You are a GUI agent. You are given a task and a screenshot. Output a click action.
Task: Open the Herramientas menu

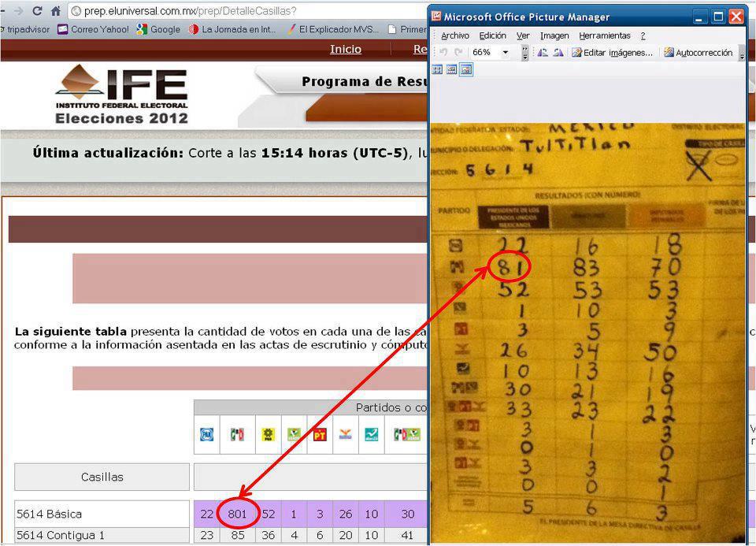click(604, 35)
